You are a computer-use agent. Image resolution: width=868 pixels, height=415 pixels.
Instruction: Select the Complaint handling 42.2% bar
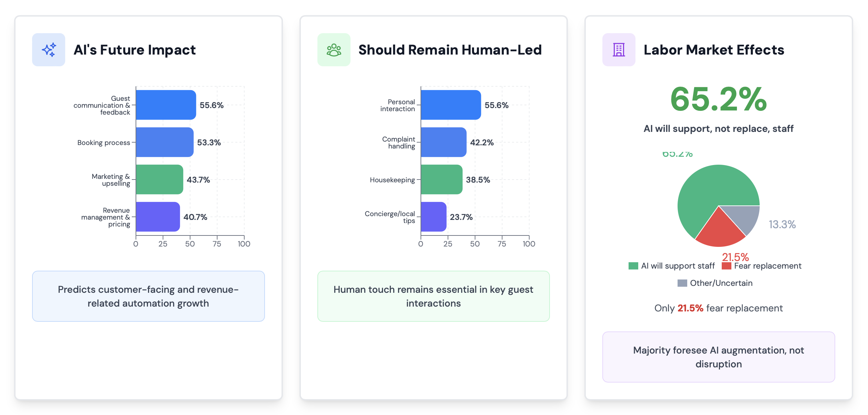tap(443, 142)
